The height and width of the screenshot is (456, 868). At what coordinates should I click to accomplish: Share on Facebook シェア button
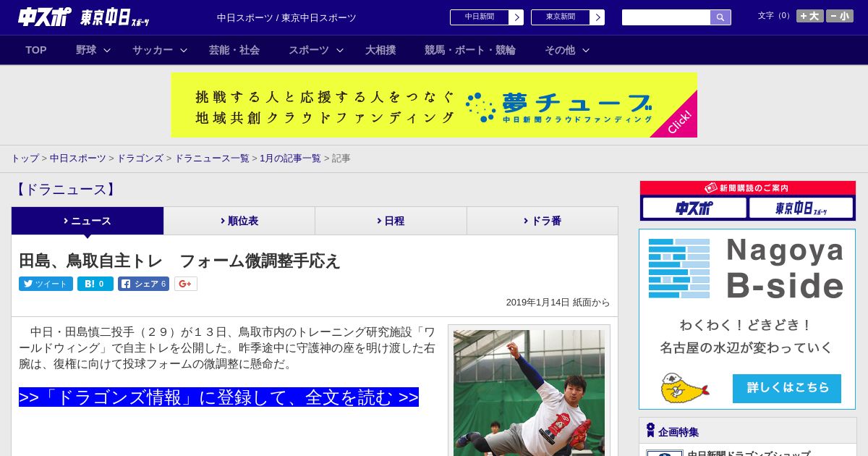click(144, 284)
